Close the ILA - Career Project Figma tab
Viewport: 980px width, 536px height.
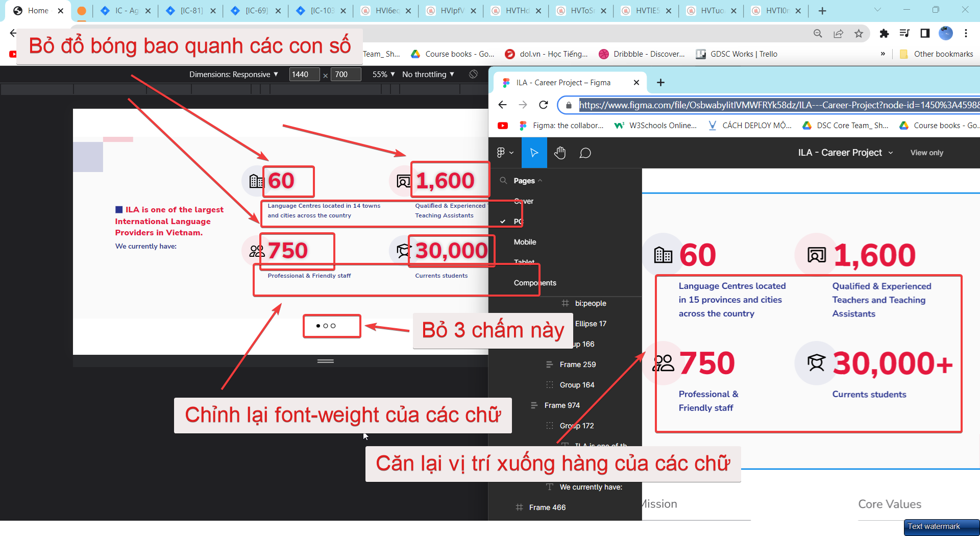[x=636, y=82]
